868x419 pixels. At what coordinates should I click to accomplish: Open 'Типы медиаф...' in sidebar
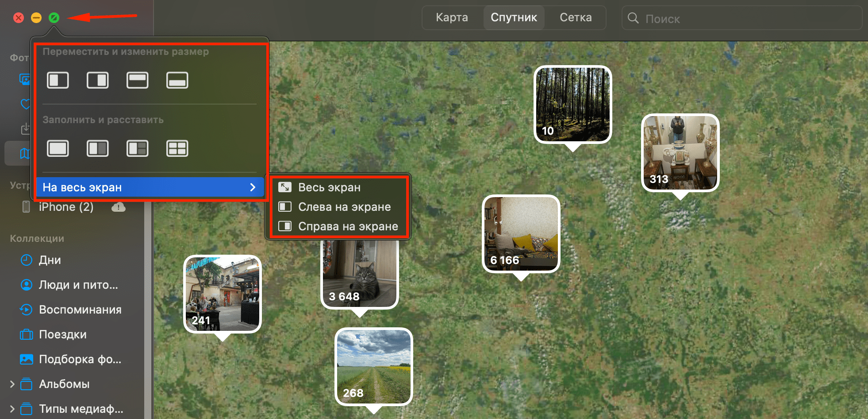(x=81, y=409)
